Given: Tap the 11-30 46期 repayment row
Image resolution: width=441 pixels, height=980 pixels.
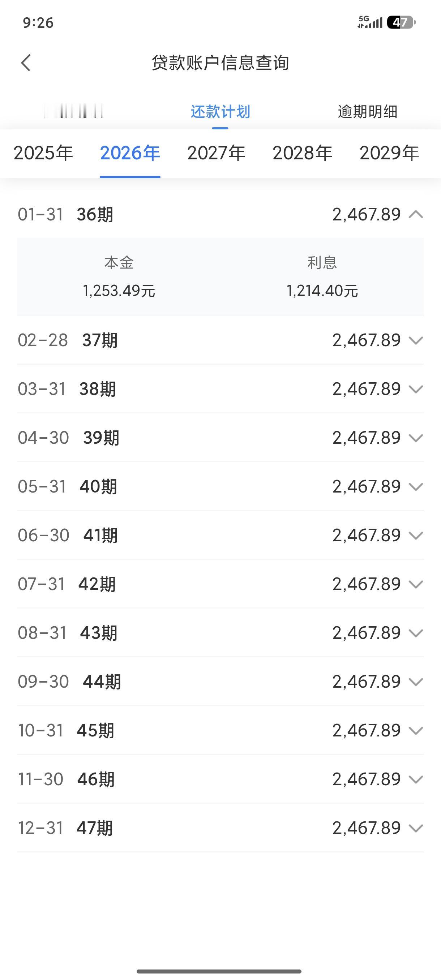Looking at the screenshot, I should pos(220,779).
